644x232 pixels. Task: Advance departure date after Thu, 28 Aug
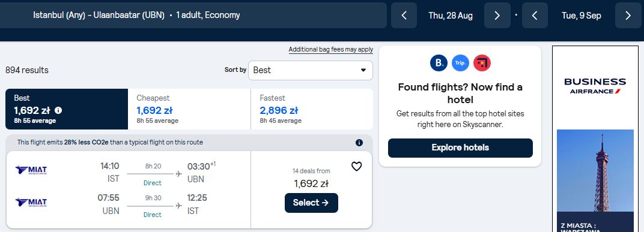[497, 16]
